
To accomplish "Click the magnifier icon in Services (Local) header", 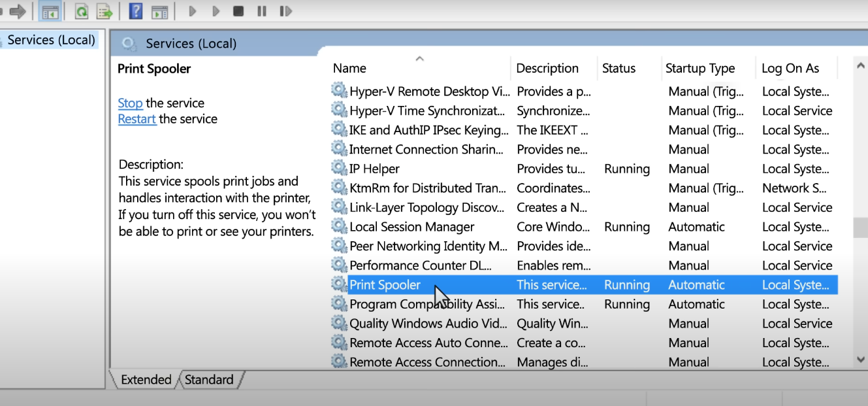I will [129, 44].
